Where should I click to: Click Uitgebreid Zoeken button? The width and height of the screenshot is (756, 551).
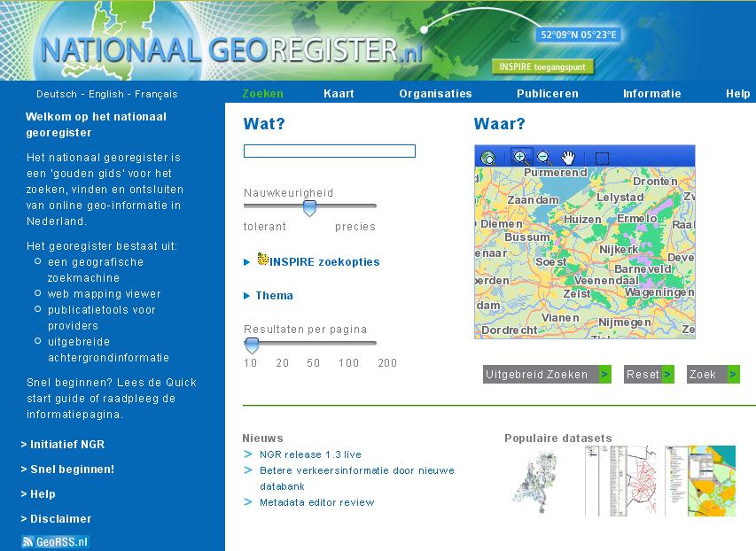(547, 374)
